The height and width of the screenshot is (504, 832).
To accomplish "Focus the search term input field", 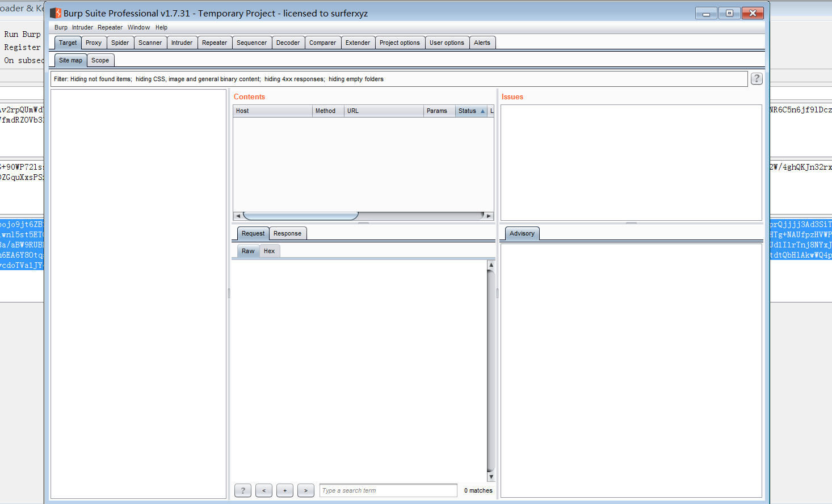I will pos(388,490).
